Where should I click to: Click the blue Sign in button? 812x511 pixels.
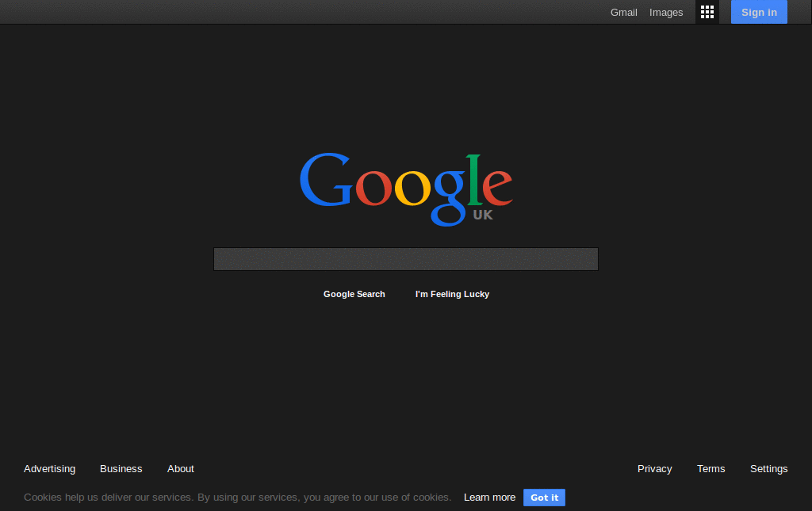[759, 12]
